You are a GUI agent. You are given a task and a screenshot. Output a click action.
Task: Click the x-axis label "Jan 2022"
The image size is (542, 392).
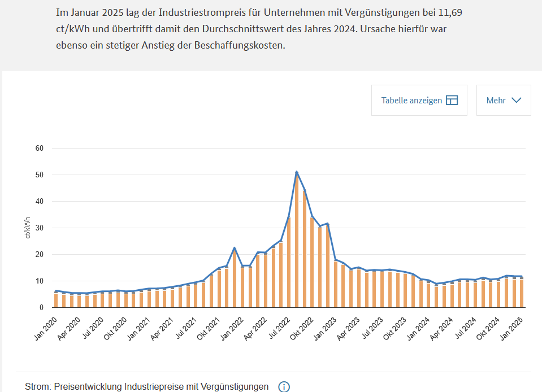[x=232, y=329]
